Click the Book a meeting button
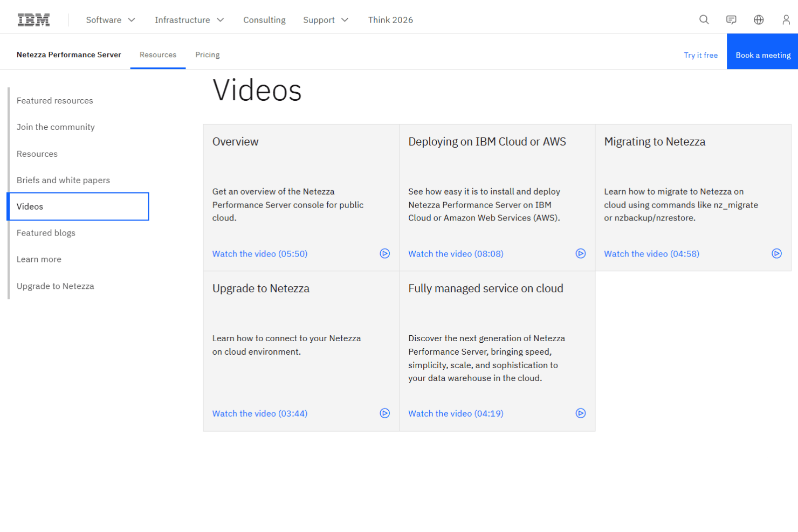The width and height of the screenshot is (798, 532). point(762,52)
